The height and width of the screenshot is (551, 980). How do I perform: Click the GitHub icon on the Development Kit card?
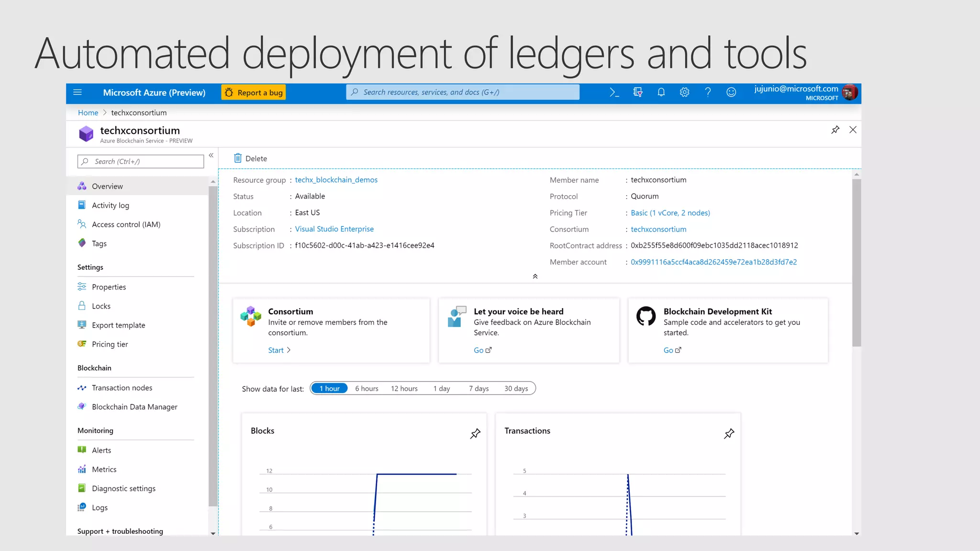(x=646, y=316)
